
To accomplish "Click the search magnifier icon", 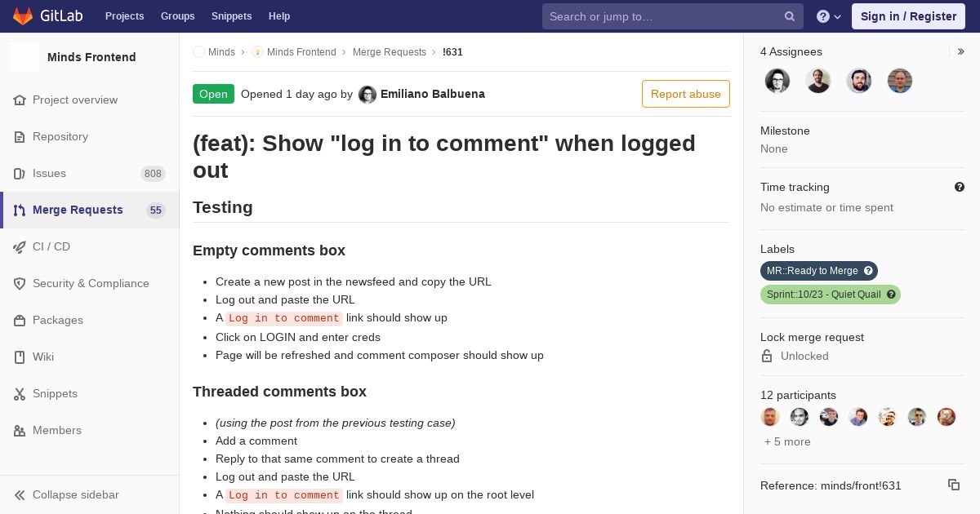I will click(x=790, y=16).
